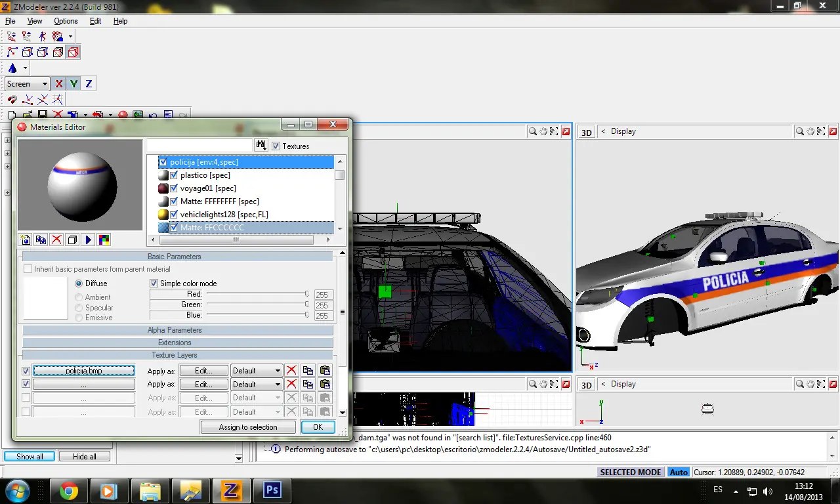Click the Save floppy disk toolbar icon

(x=43, y=115)
